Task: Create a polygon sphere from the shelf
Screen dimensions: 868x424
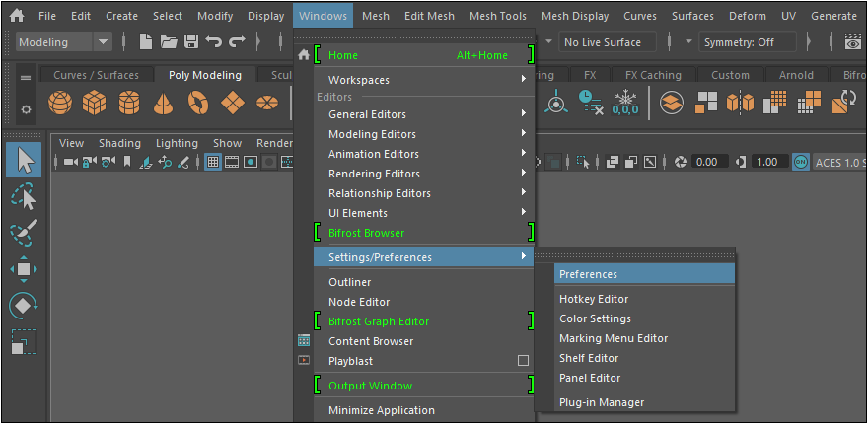Action: click(60, 103)
